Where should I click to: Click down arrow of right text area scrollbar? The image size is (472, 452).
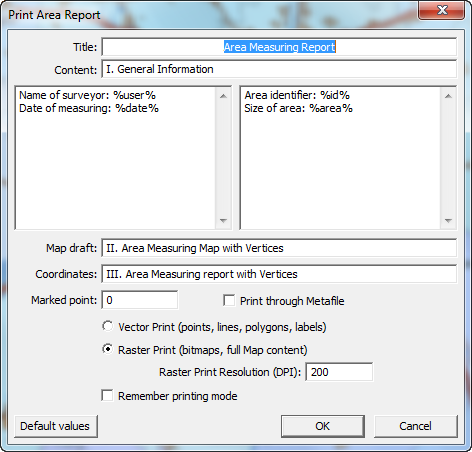pyautogui.click(x=448, y=221)
